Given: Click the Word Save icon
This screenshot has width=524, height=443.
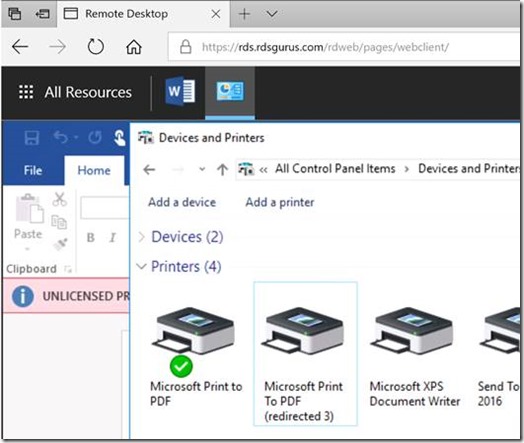Looking at the screenshot, I should (32, 138).
